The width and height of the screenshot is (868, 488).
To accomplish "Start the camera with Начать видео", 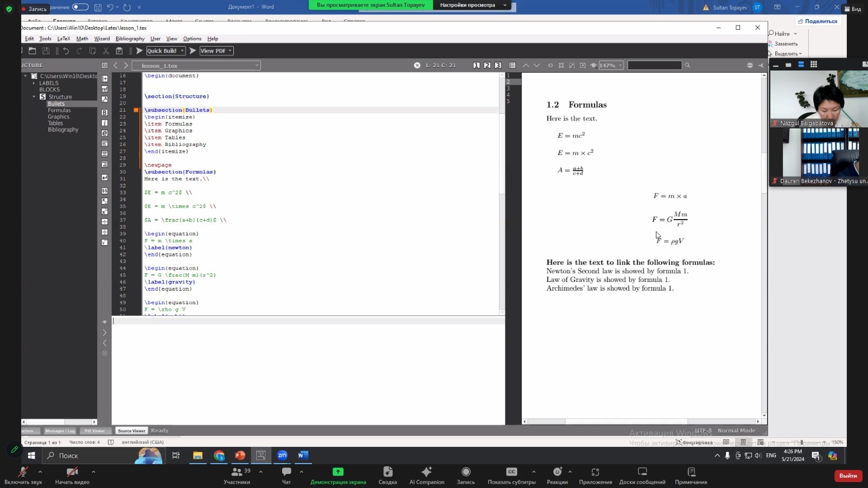I will coord(72,475).
